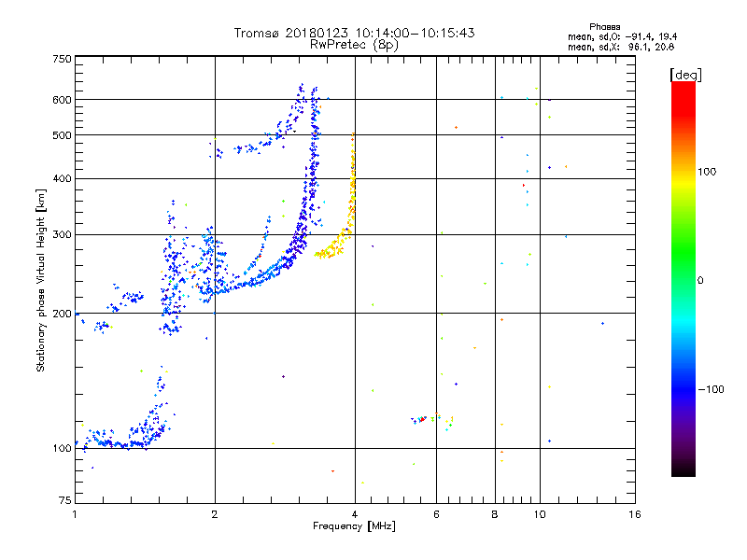Image resolution: width=747 pixels, height=560 pixels.
Task: Click the y-axis tick label '600'
Action: click(62, 100)
